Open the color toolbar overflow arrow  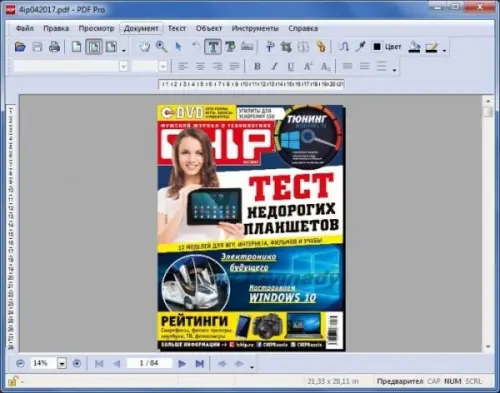point(444,51)
